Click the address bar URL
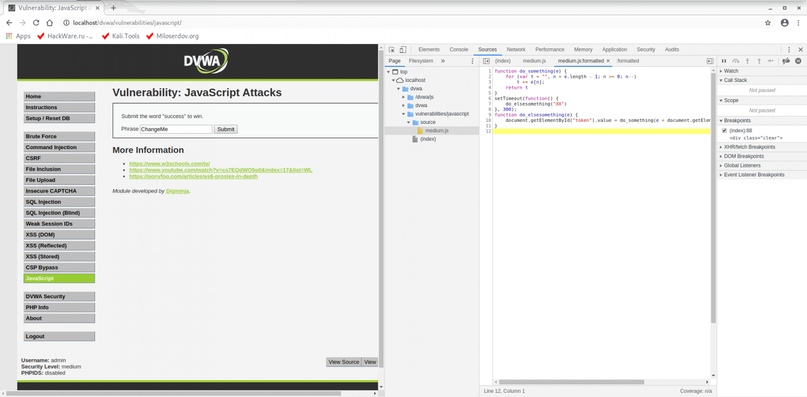Viewport: 807px width, 397px height. click(127, 23)
